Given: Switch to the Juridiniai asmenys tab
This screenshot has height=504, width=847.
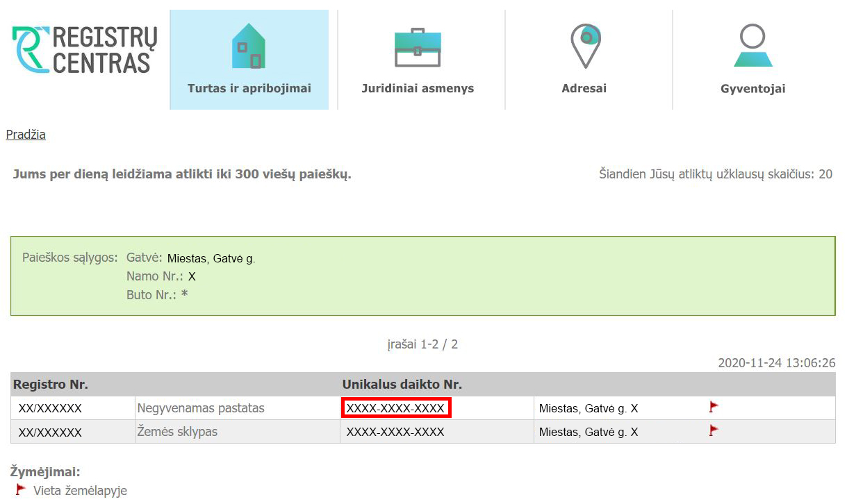Looking at the screenshot, I should (x=417, y=88).
